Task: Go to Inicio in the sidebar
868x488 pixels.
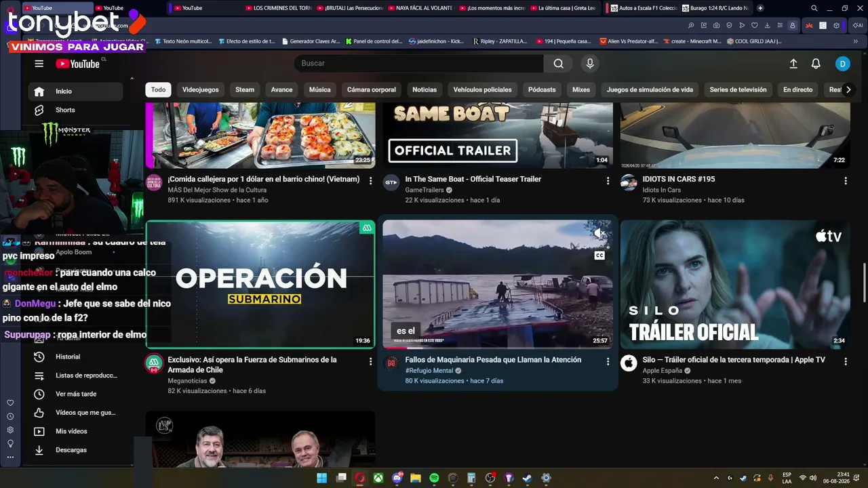Action: [x=75, y=91]
